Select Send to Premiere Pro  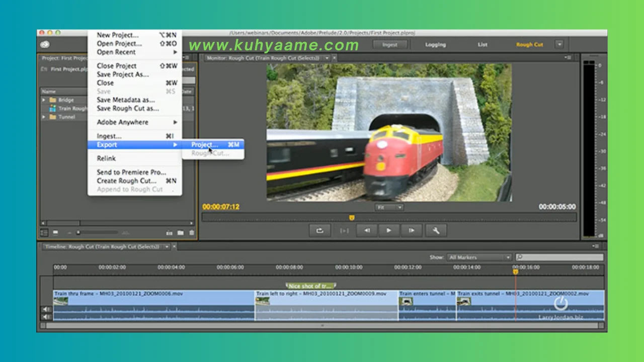135,172
